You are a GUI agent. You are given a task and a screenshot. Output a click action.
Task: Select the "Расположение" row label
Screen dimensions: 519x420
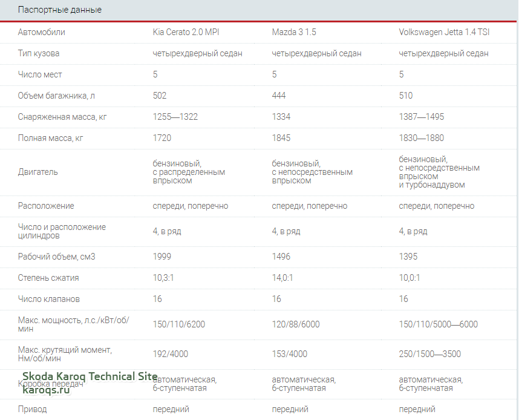(46, 206)
